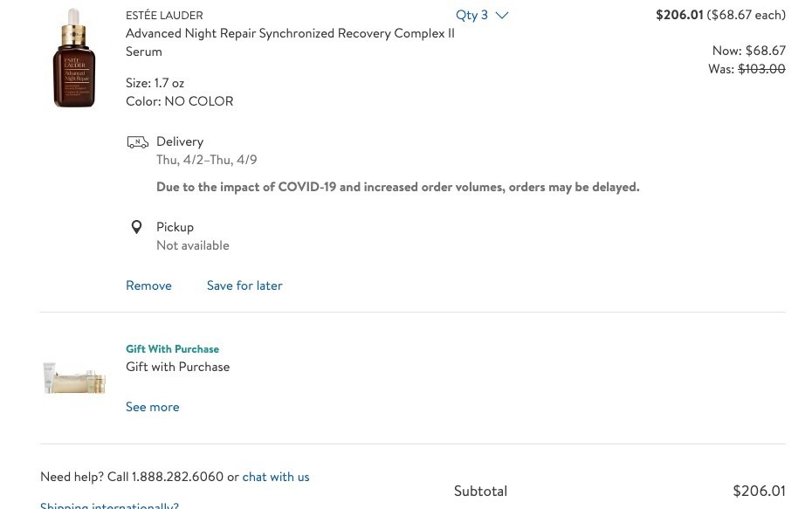Click the Subtotal $206.01 amount
The width and height of the screenshot is (812, 509).
[760, 491]
